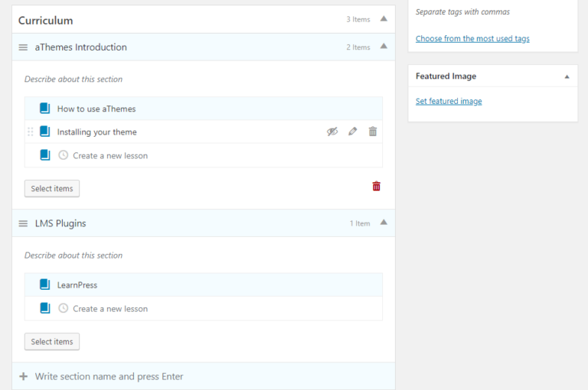The image size is (588, 390).
Task: Click Select items under aThemes Introduction
Action: point(52,188)
